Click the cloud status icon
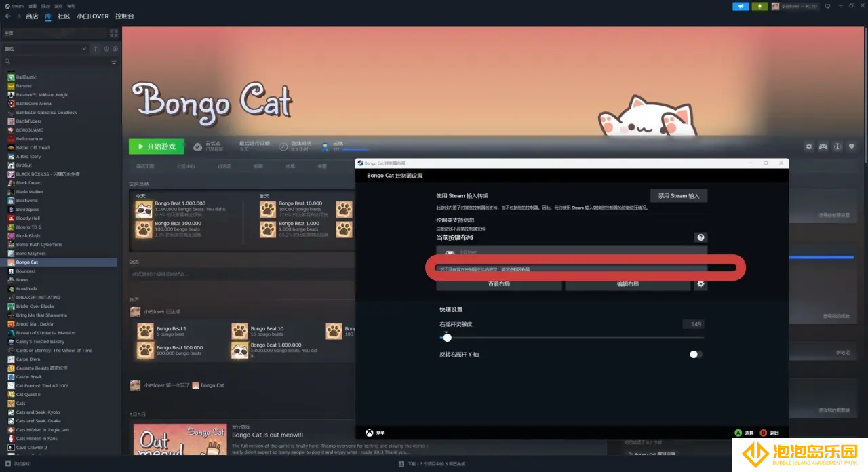The image size is (868, 472). pos(197,146)
